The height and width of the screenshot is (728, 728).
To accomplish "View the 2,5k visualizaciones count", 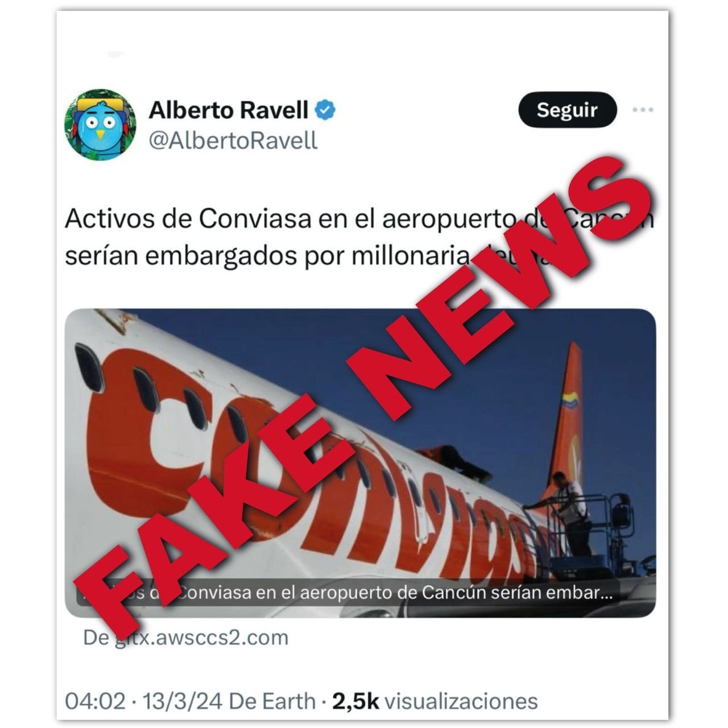I will tap(435, 701).
